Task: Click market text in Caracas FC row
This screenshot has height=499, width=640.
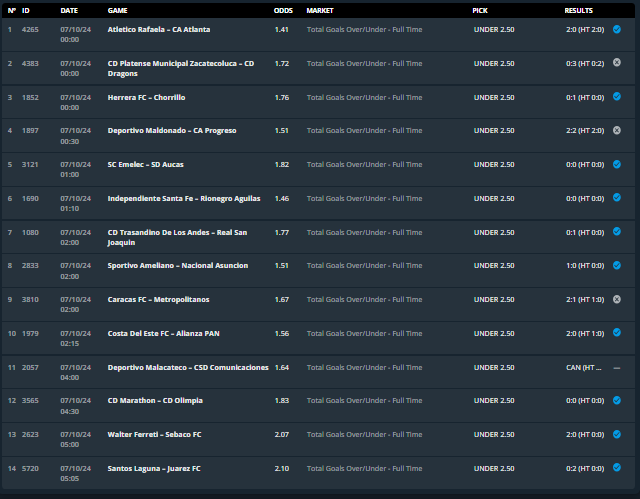Action: tap(364, 299)
